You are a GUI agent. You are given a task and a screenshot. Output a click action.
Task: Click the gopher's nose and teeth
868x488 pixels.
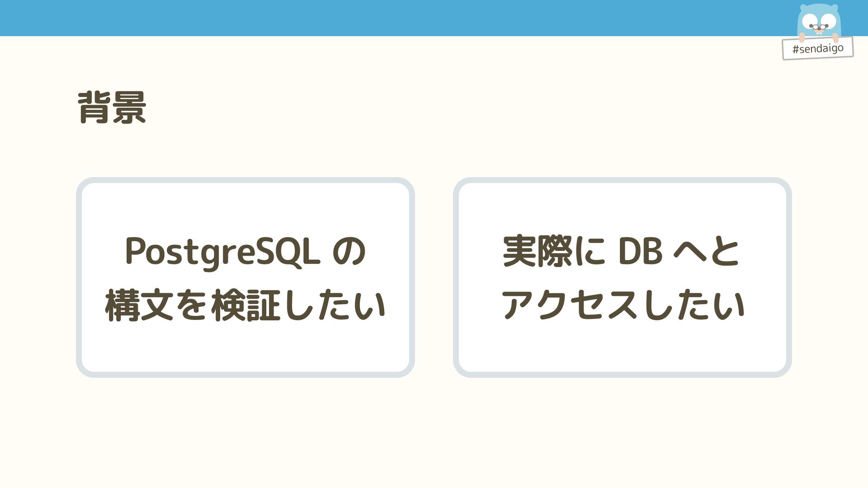click(x=819, y=30)
